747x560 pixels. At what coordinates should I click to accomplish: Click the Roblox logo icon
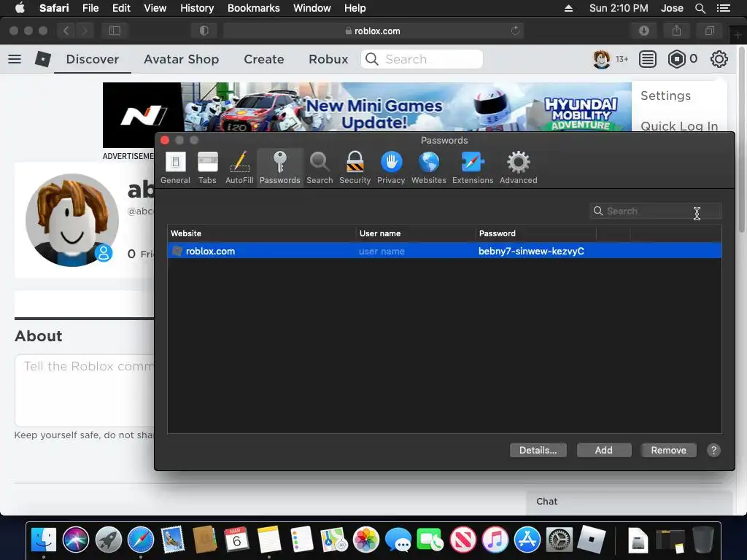point(43,59)
